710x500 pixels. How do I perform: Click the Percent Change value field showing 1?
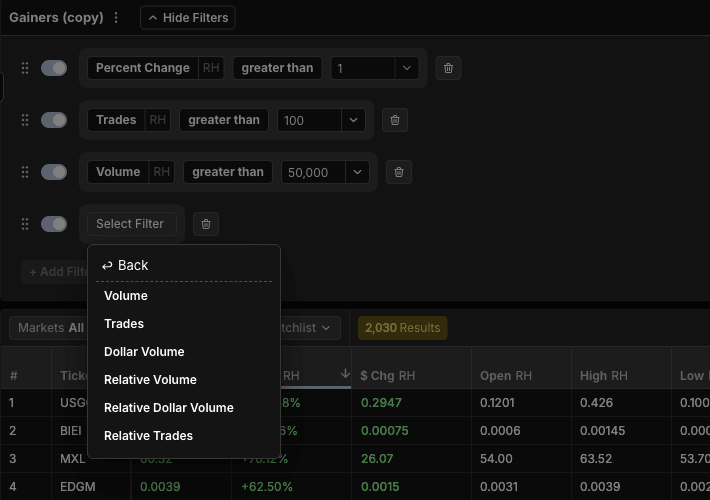(x=363, y=68)
